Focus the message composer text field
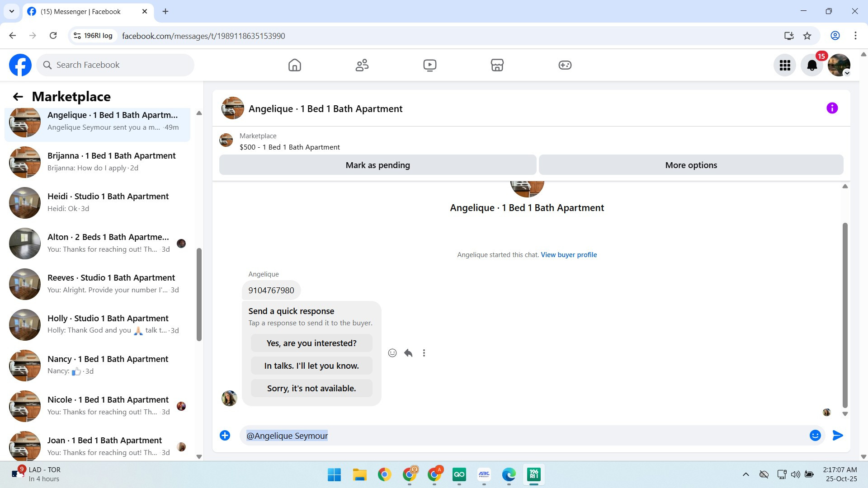Viewport: 868px width, 488px height. (524, 436)
